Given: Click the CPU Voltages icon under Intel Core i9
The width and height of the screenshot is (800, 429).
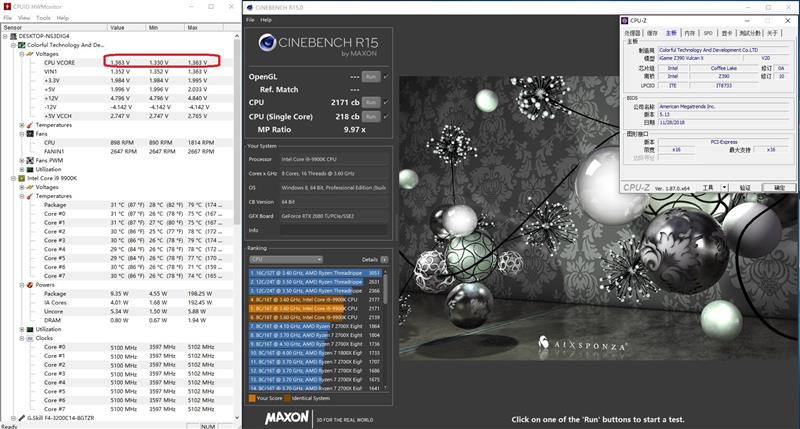Looking at the screenshot, I should point(30,187).
